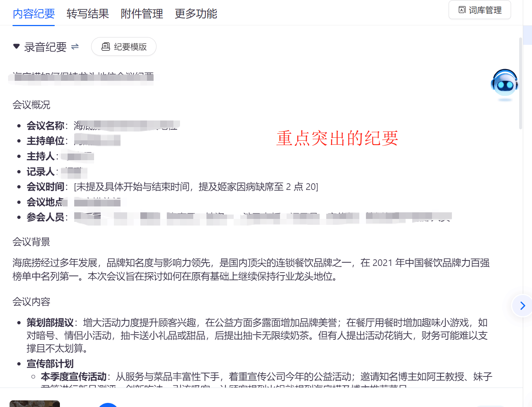The image size is (532, 407).
Task: Open the 纪要模版 button
Action: (124, 47)
